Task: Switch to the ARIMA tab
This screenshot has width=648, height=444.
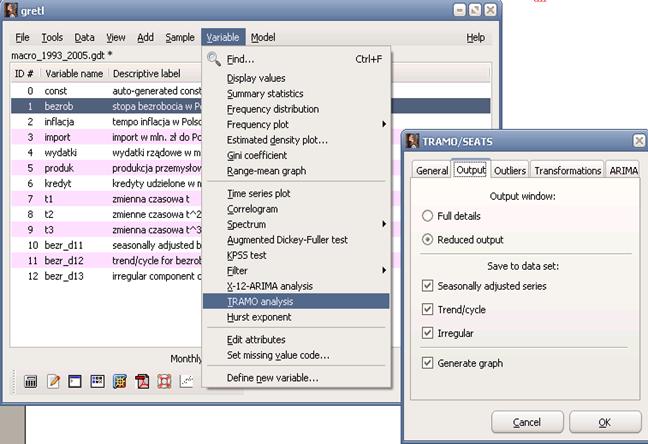Action: tap(623, 170)
